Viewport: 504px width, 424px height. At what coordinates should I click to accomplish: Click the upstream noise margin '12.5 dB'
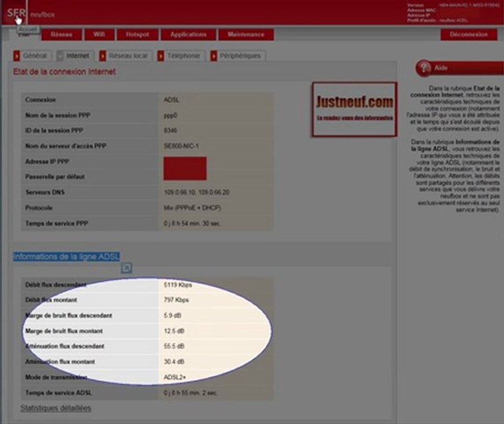click(174, 331)
